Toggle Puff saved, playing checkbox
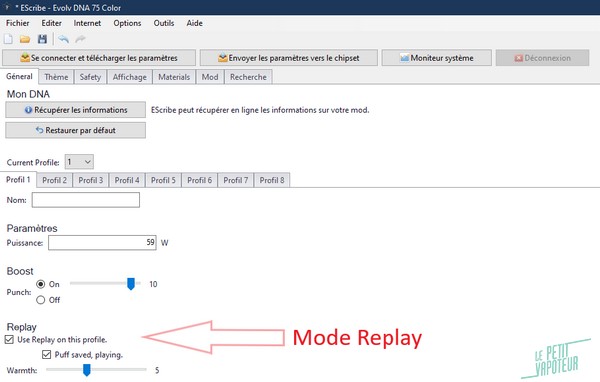Image resolution: width=600 pixels, height=382 pixels. point(47,355)
